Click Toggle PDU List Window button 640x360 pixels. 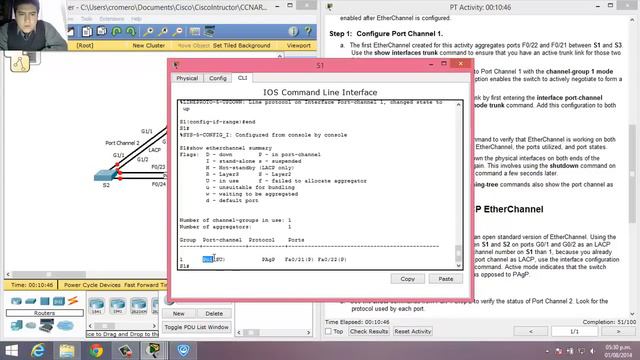tap(196, 327)
